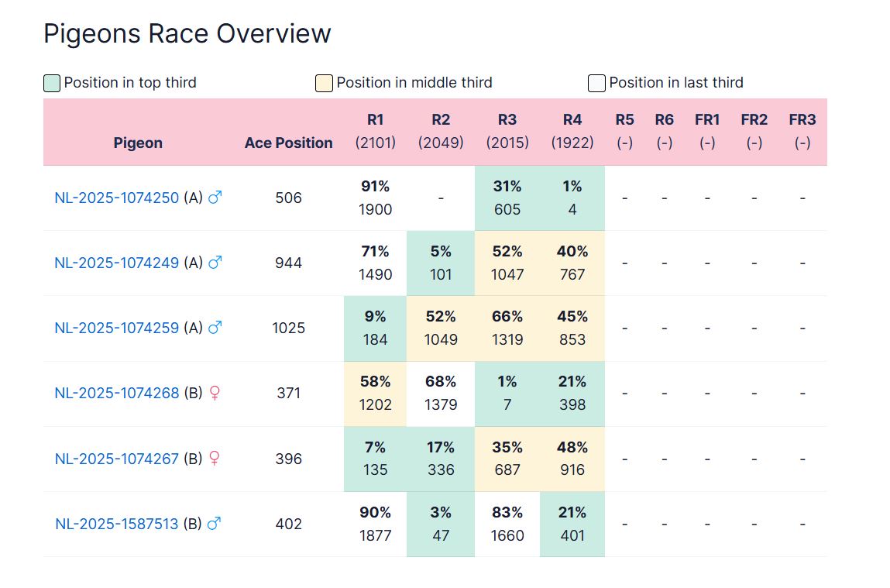Screen dimensions: 890x588
Task: Click yellow middle third legend swatch
Action: (x=324, y=83)
